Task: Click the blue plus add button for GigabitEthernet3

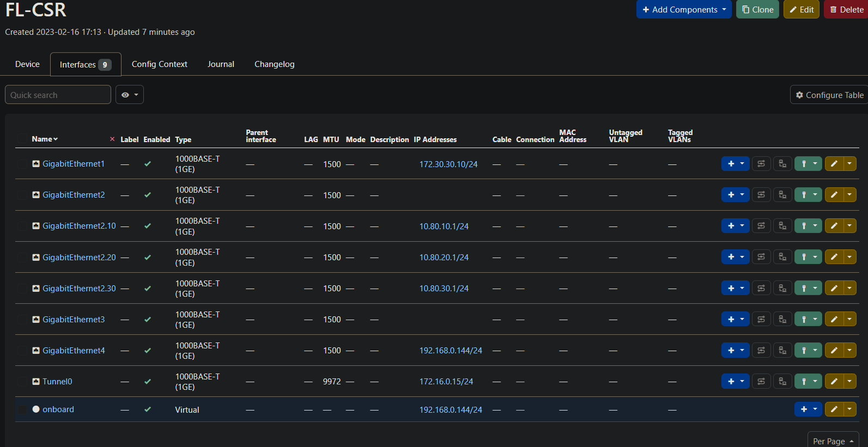Action: tap(736, 319)
